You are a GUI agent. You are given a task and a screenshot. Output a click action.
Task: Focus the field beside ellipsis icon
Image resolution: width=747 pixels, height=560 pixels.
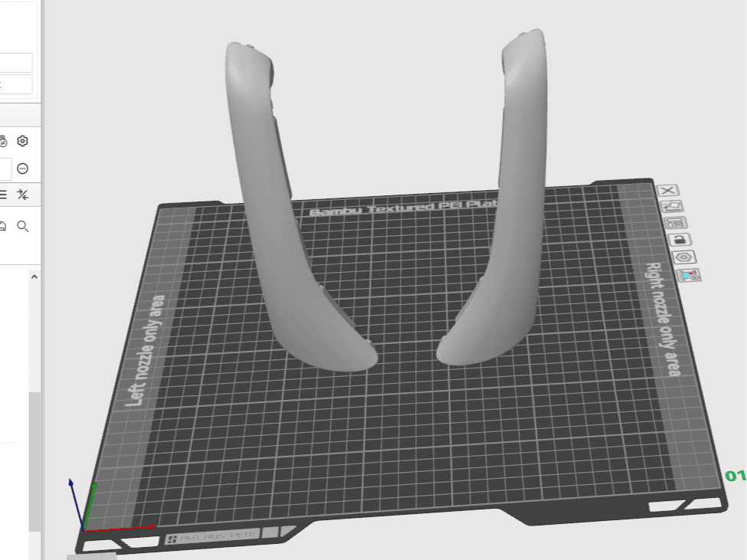click(x=5, y=169)
